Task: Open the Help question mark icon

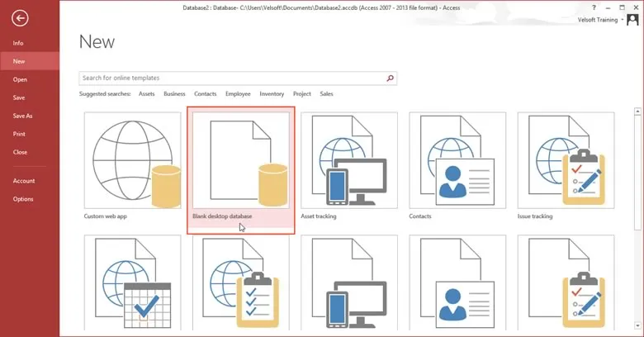Action: pos(594,7)
